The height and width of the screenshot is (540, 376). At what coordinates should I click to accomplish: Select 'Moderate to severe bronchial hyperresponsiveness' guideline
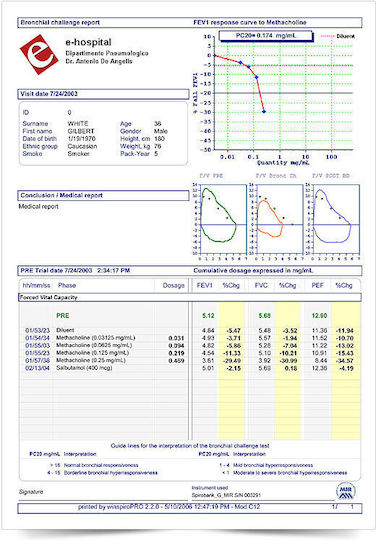point(290,473)
